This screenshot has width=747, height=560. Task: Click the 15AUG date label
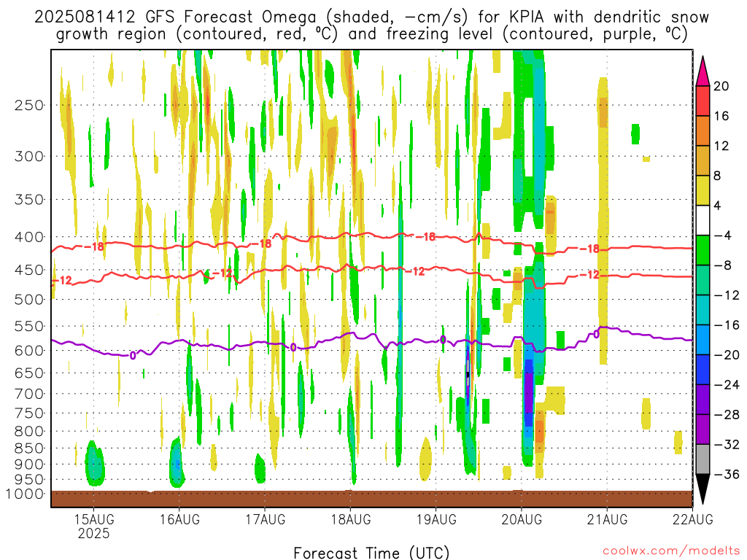(94, 519)
